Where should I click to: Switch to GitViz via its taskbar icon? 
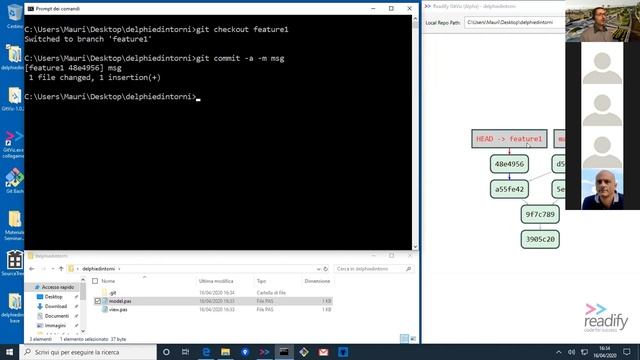264,352
